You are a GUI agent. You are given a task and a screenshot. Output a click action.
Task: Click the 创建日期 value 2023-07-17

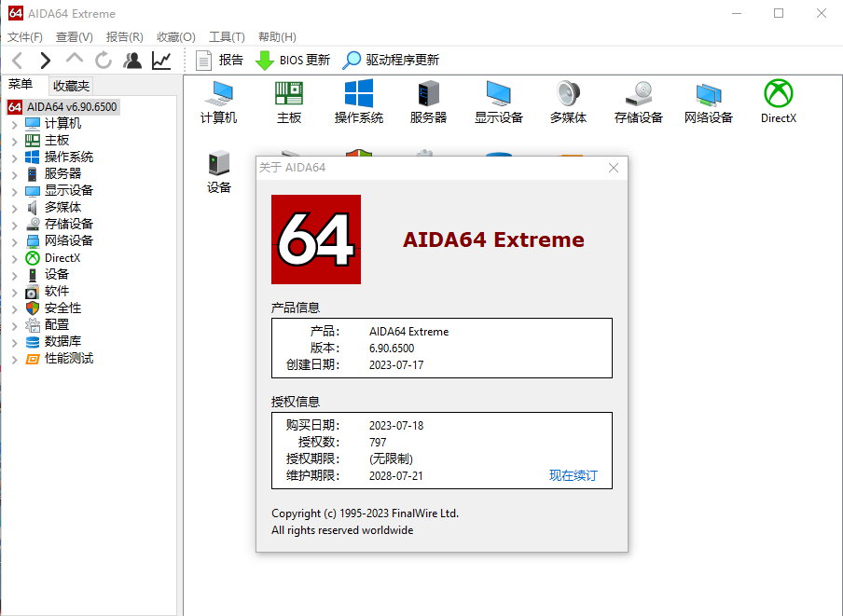(396, 365)
